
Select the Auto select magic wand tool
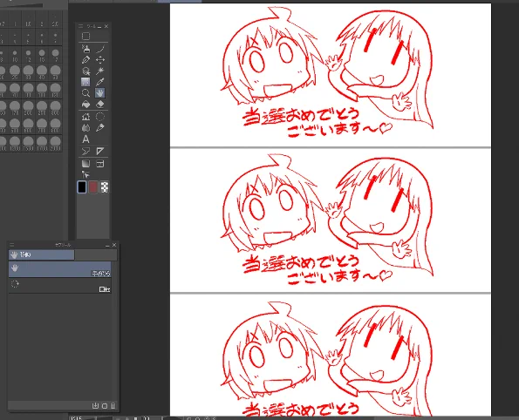pyautogui.click(x=100, y=71)
